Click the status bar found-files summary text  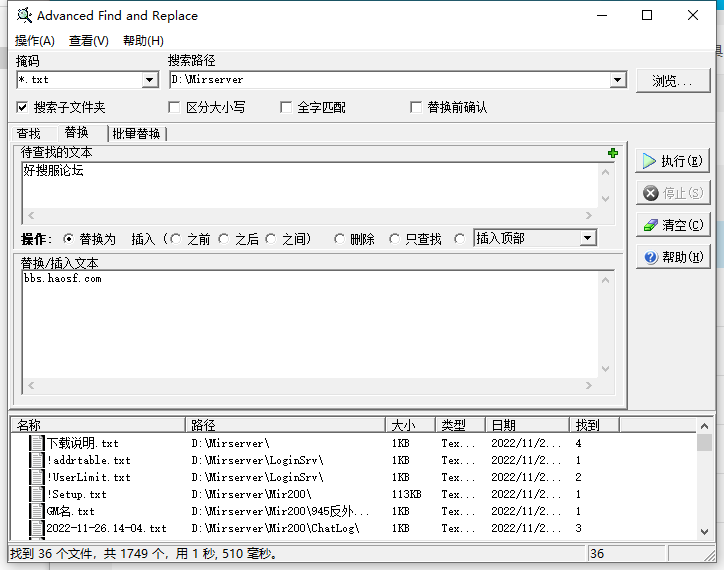144,553
